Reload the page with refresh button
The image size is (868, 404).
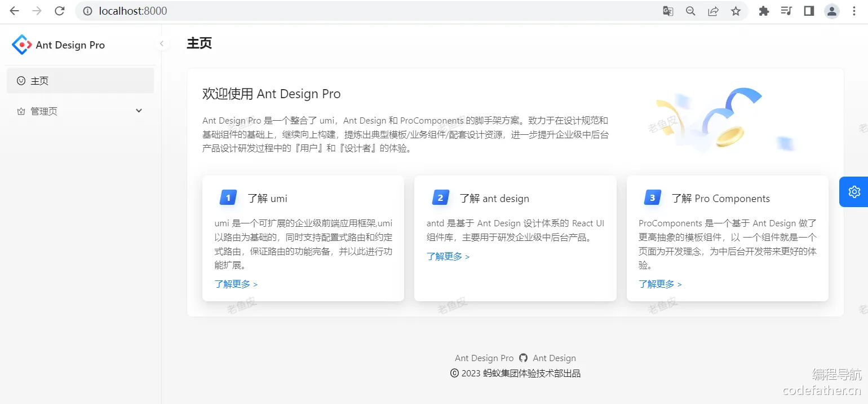[x=59, y=11]
